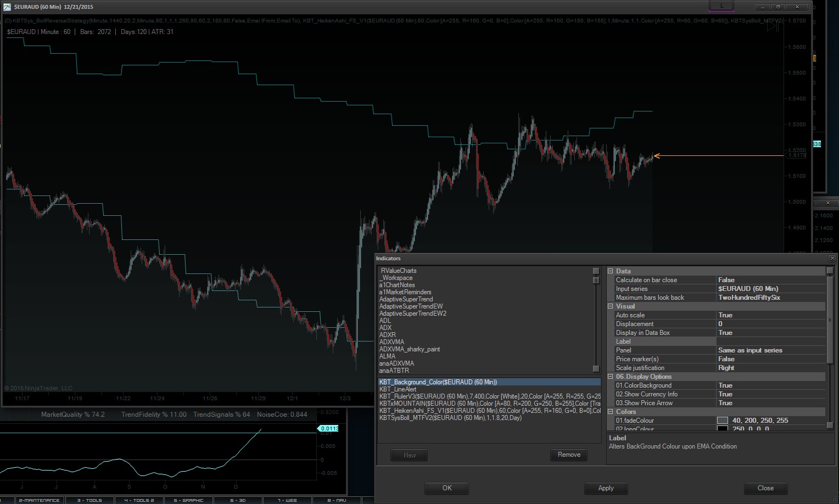Switch to the 5 - GRAPHIC tab

[188, 500]
